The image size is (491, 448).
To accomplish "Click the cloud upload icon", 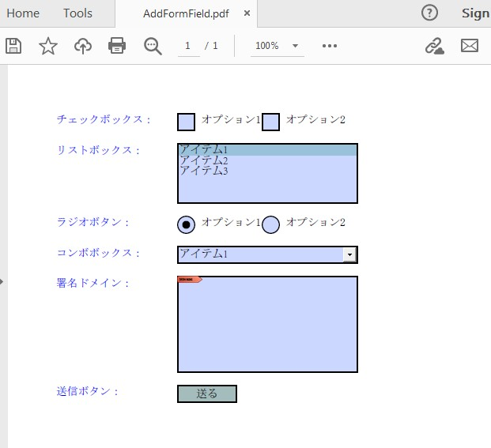I will coord(83,46).
